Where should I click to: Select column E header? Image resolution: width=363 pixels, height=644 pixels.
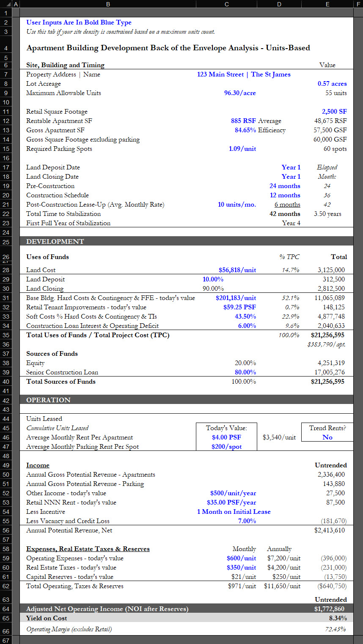[327, 4]
